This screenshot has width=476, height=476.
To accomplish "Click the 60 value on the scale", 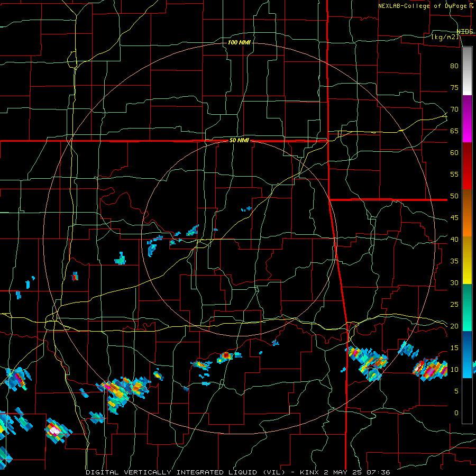I will click(454, 153).
